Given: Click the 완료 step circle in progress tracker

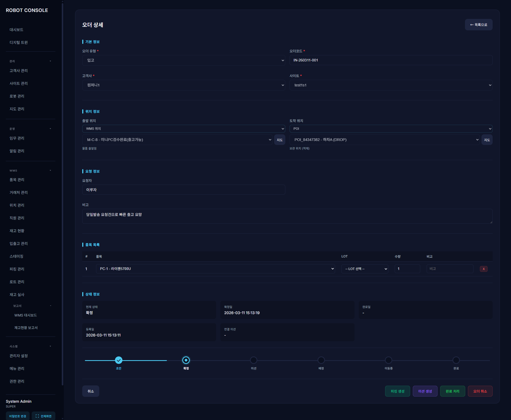Looking at the screenshot, I should 456,360.
